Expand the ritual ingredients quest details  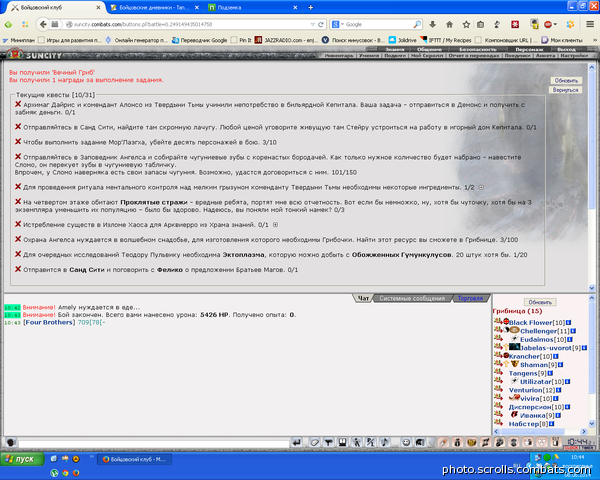coord(481,187)
